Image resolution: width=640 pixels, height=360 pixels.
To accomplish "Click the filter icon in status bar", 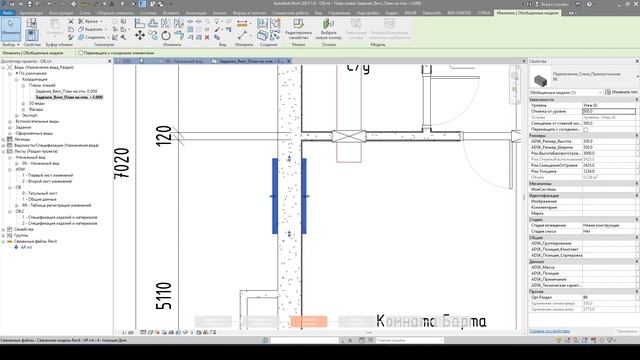I will (611, 340).
